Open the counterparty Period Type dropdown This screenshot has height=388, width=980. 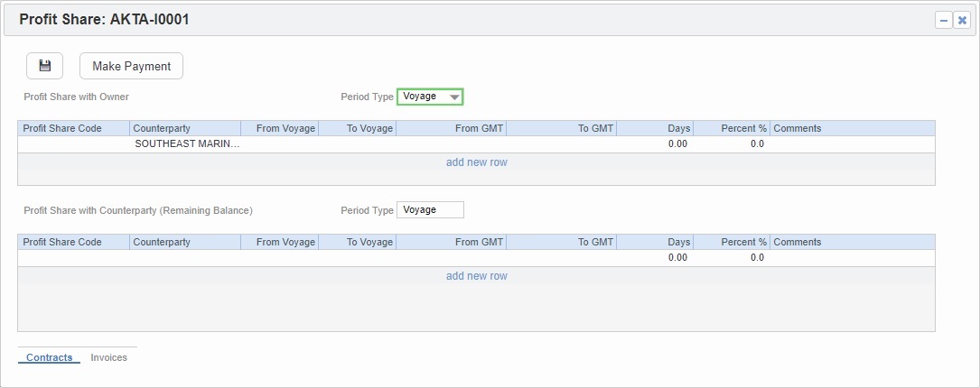click(x=430, y=210)
